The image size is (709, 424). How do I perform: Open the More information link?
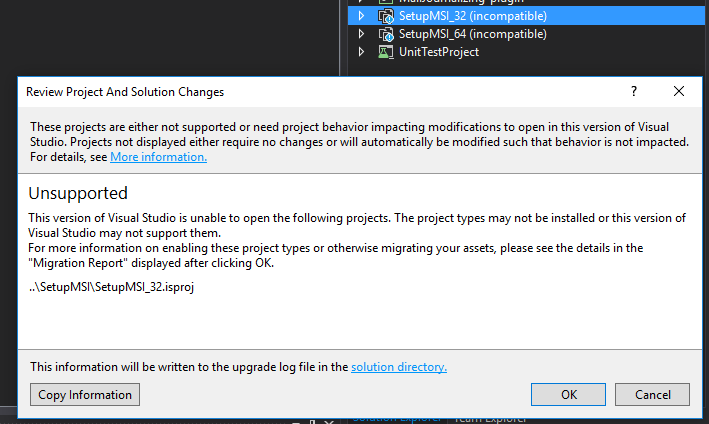(158, 157)
